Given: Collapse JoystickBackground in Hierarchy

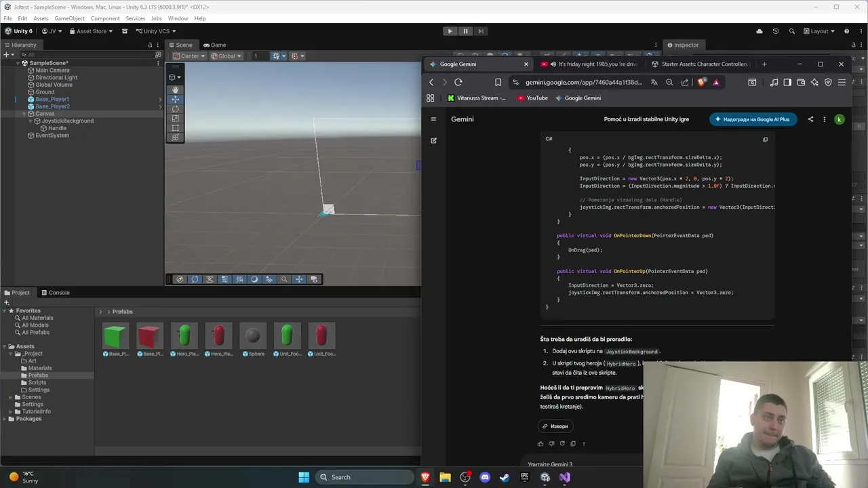Looking at the screenshot, I should (31, 121).
